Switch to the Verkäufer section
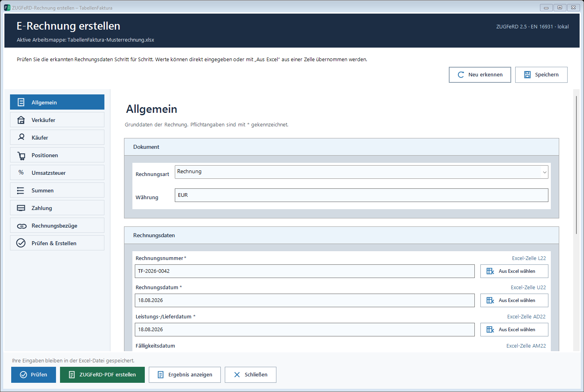This screenshot has height=392, width=584. click(57, 120)
